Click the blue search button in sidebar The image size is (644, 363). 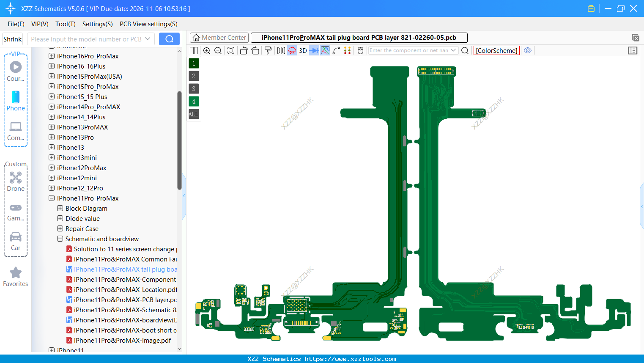click(x=169, y=39)
